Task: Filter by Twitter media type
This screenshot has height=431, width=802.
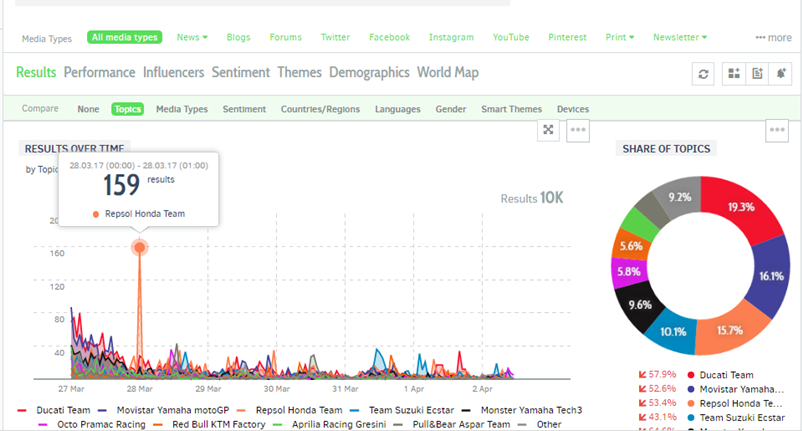Action: tap(335, 37)
